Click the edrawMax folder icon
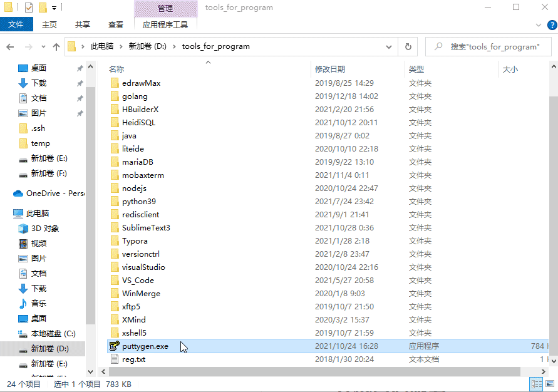This screenshot has width=558, height=392. point(115,83)
